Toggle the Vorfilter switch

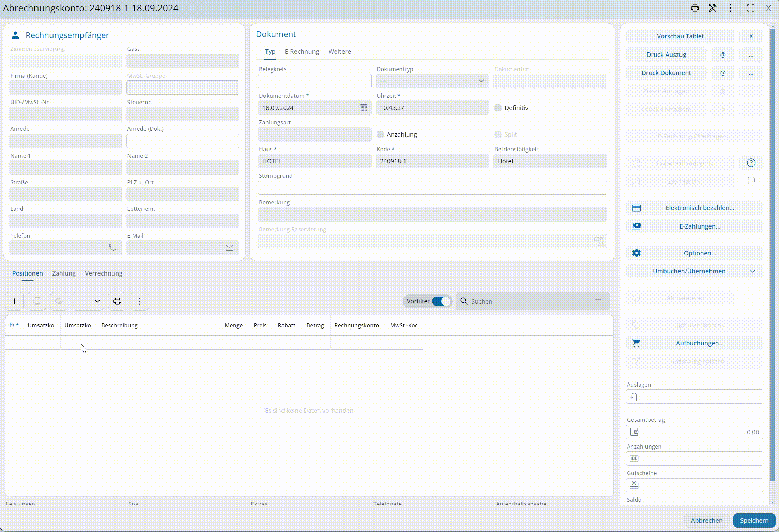[441, 301]
